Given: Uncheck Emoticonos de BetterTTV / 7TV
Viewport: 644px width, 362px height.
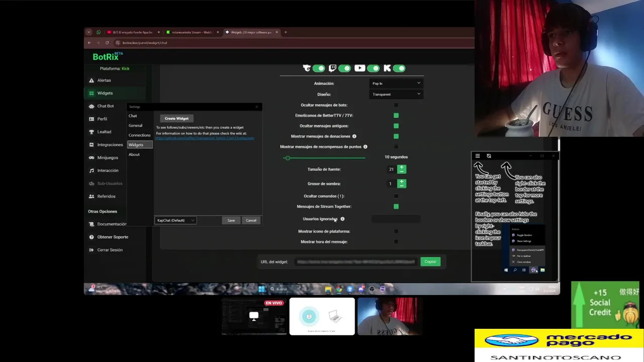Looking at the screenshot, I should coord(396,116).
